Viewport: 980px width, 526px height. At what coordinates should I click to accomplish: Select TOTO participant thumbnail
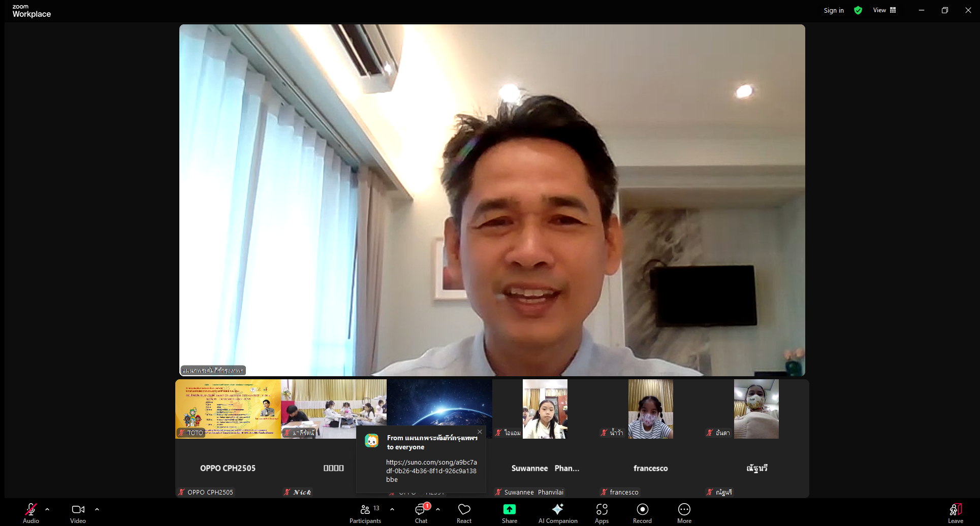tap(228, 409)
